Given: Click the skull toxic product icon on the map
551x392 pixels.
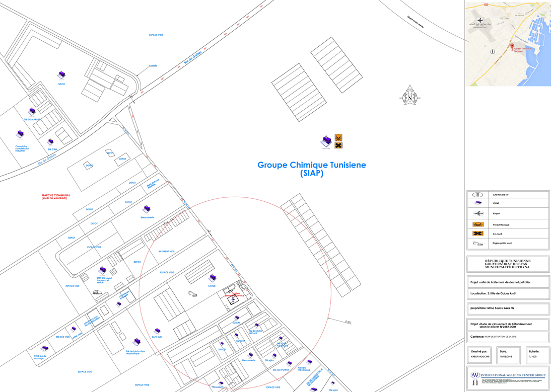Looking at the screenshot, I should tap(338, 137).
